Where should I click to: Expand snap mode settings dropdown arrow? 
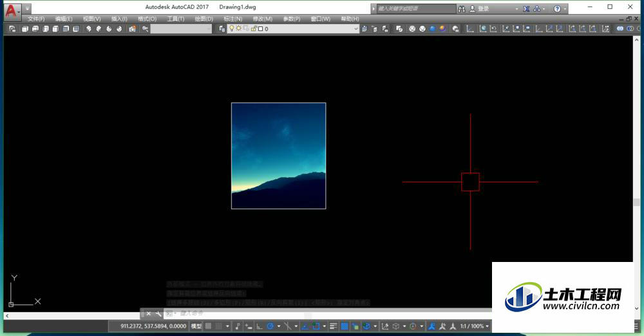(x=227, y=326)
